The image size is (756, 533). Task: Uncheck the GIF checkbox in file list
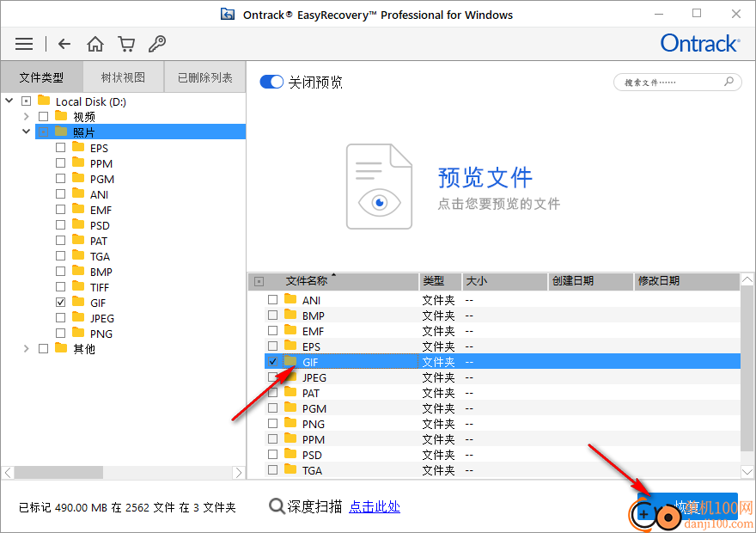(x=272, y=361)
